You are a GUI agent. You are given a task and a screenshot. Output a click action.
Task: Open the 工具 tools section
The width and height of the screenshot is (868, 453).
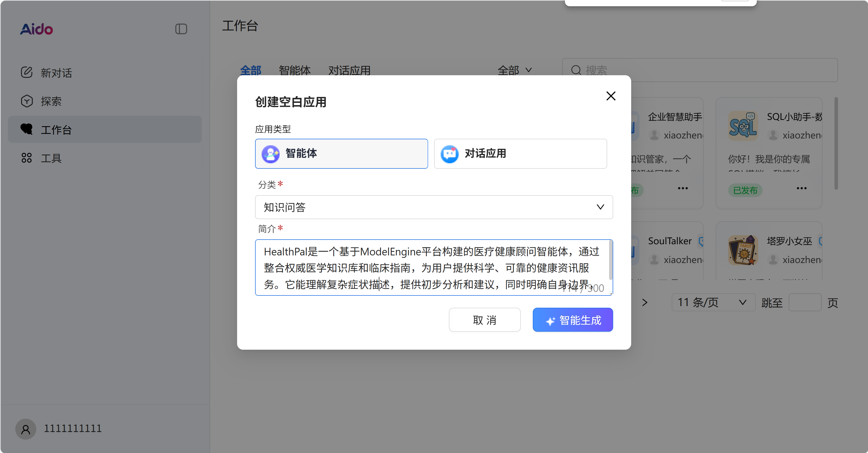(51, 158)
